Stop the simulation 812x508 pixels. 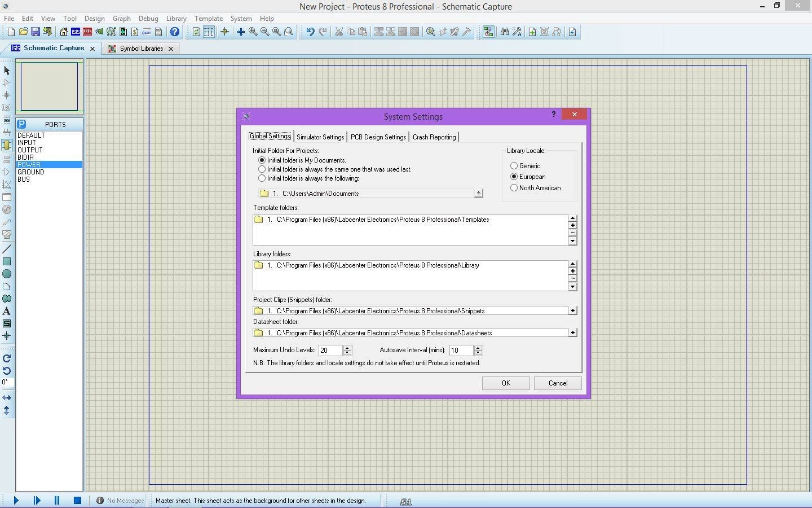click(x=77, y=500)
